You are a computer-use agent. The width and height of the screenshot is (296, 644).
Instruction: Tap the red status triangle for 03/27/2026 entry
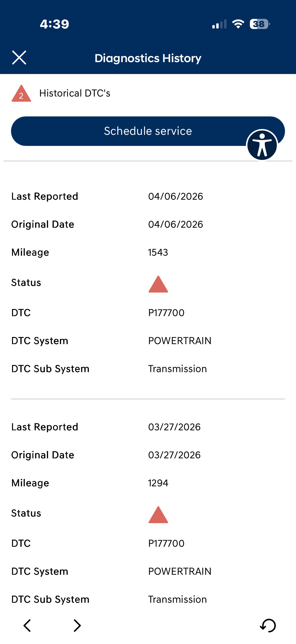point(158,515)
